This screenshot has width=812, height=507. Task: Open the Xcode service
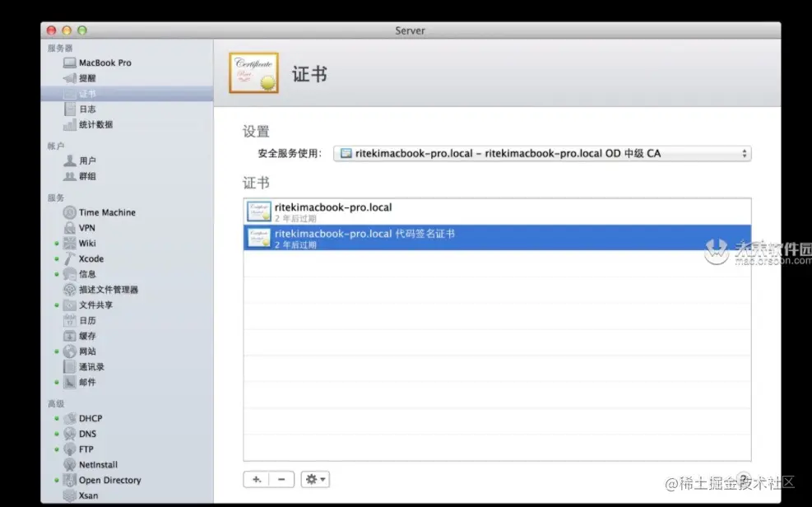(x=83, y=259)
